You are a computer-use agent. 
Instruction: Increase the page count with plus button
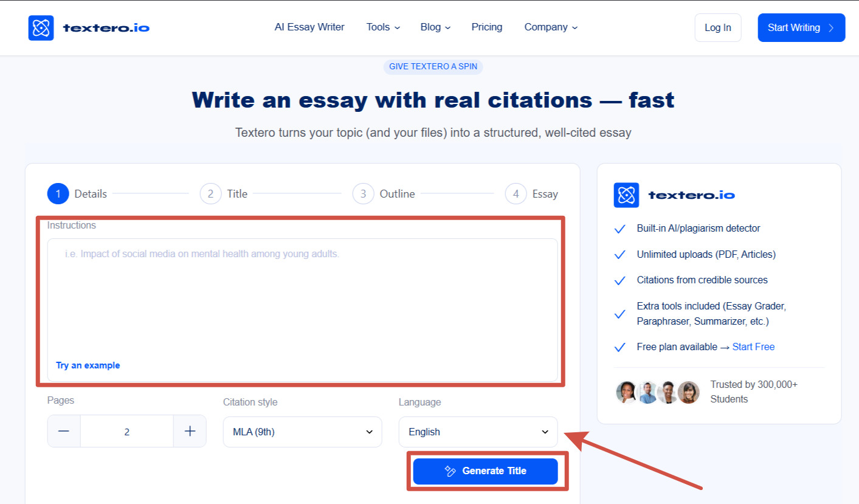point(190,432)
